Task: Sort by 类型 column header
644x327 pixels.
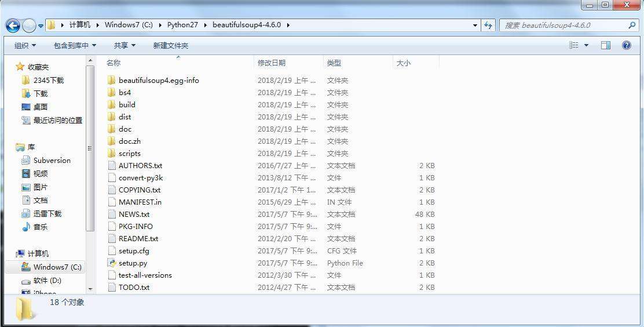Action: pyautogui.click(x=334, y=63)
